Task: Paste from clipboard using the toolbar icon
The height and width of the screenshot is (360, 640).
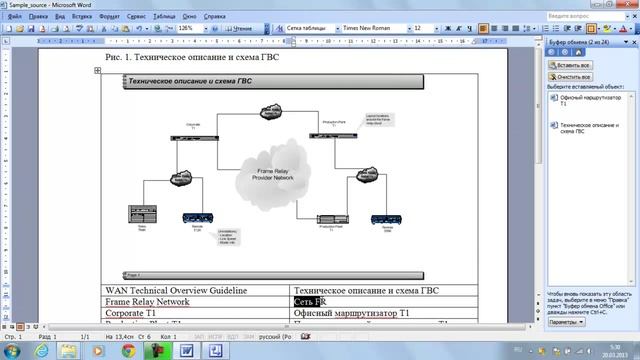Action: [x=126, y=29]
